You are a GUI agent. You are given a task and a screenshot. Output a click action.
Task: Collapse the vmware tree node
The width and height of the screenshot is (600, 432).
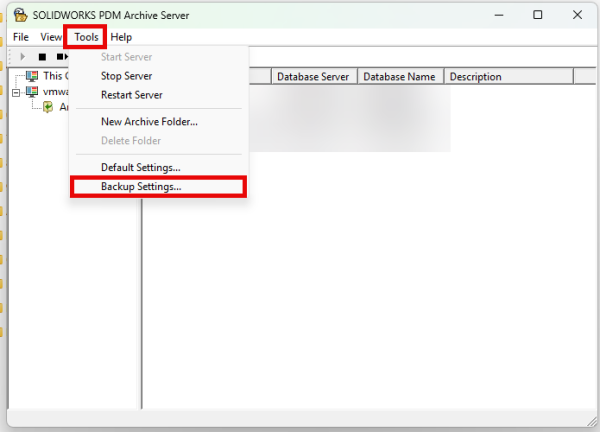pyautogui.click(x=16, y=92)
